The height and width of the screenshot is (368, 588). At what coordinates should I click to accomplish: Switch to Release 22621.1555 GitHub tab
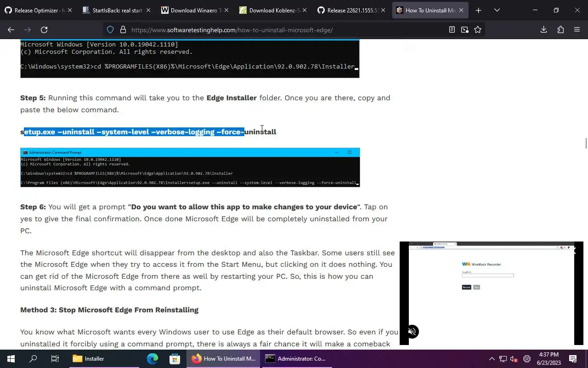351,10
